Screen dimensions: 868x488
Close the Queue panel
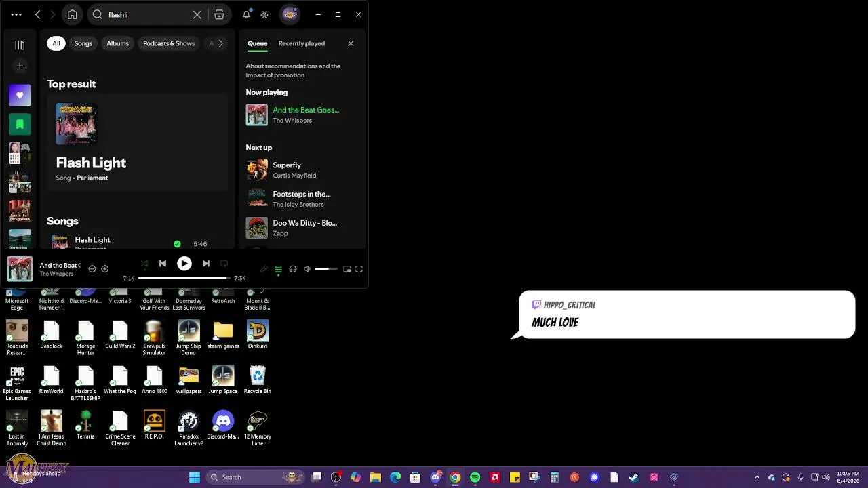[x=351, y=43]
